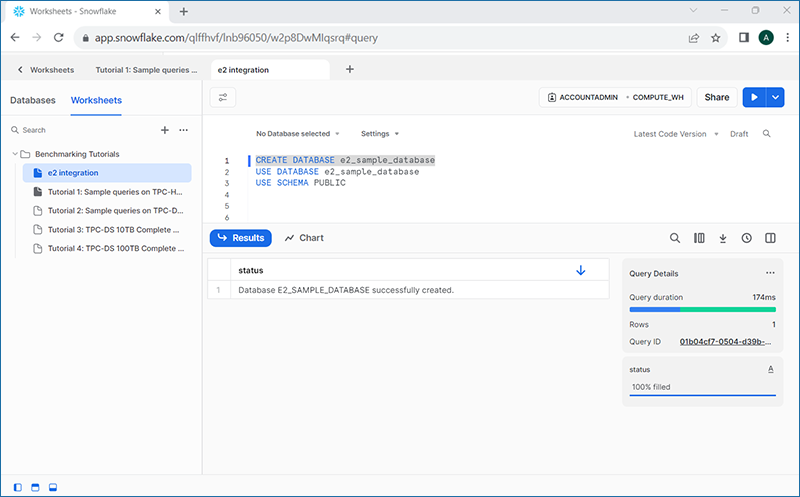Screen dimensions: 800x497
Task: Expand the No Database selected dropdown
Action: [x=297, y=134]
